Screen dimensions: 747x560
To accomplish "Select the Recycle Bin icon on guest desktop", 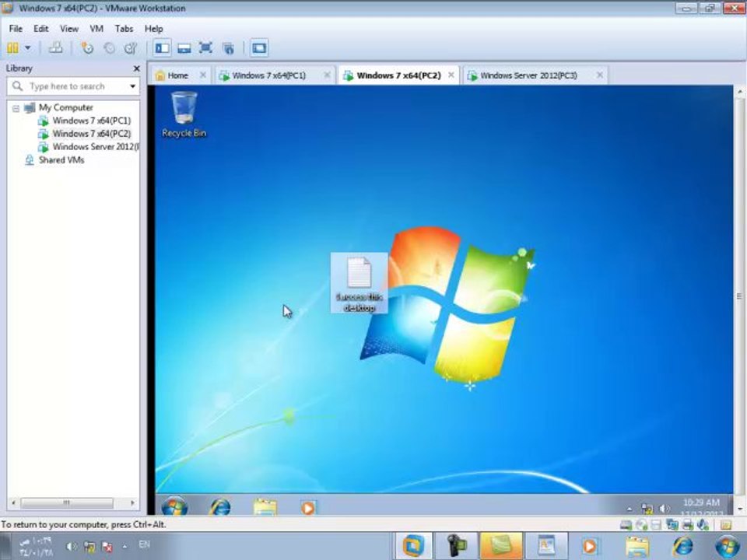I will tap(184, 114).
